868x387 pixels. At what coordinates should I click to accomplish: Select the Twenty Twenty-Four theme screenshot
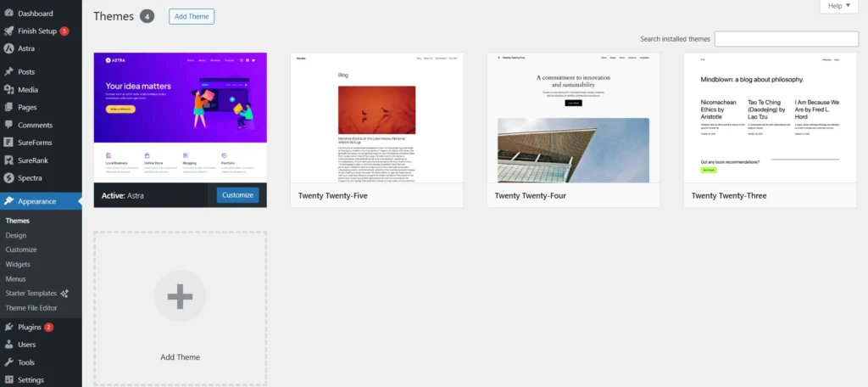574,117
